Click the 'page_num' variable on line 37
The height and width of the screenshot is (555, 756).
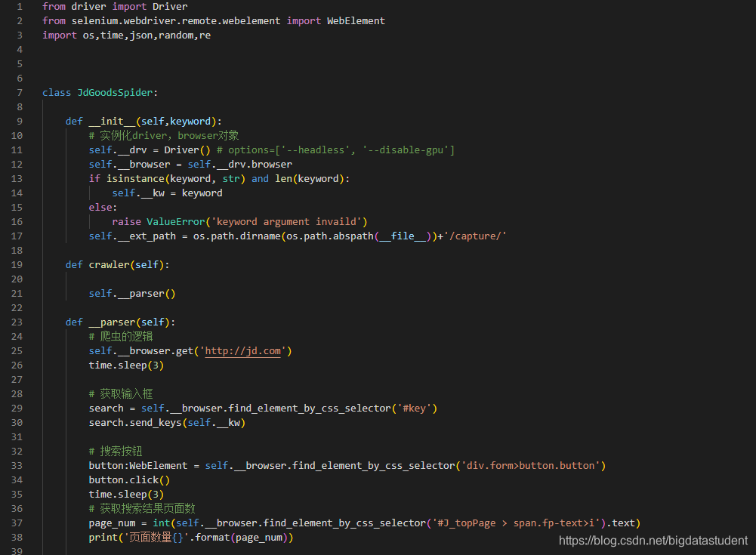click(x=112, y=523)
